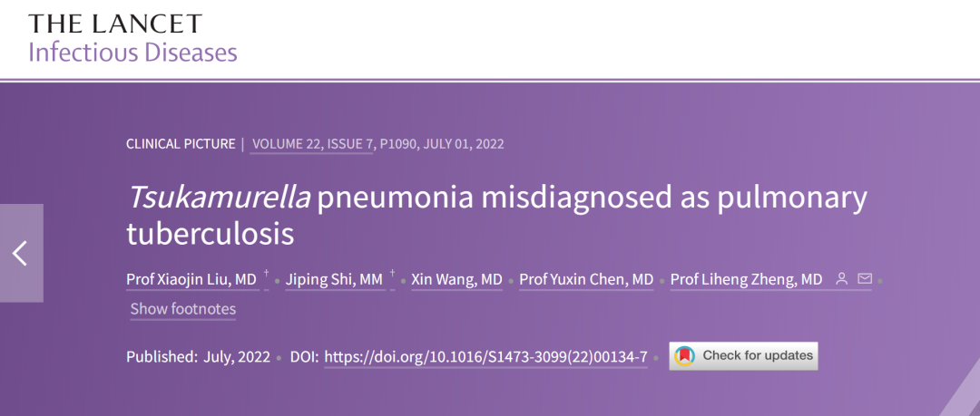Viewport: 980px width, 416px height.
Task: Open The Lancet Infectious Diseases logo
Action: point(132,37)
